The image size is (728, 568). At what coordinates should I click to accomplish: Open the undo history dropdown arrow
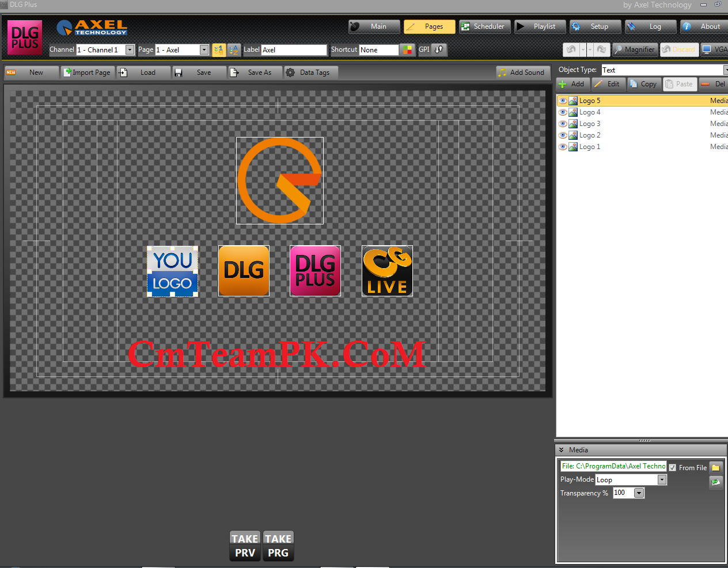[x=583, y=49]
